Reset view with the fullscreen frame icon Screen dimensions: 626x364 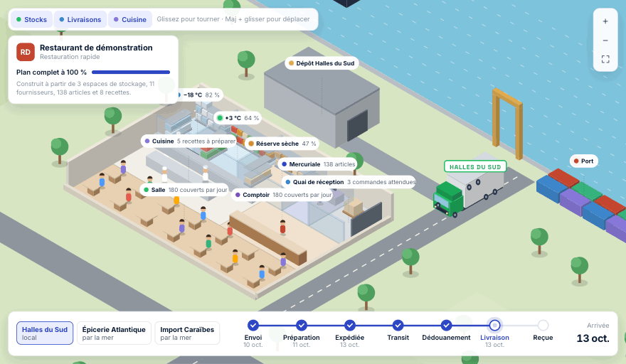tap(605, 59)
